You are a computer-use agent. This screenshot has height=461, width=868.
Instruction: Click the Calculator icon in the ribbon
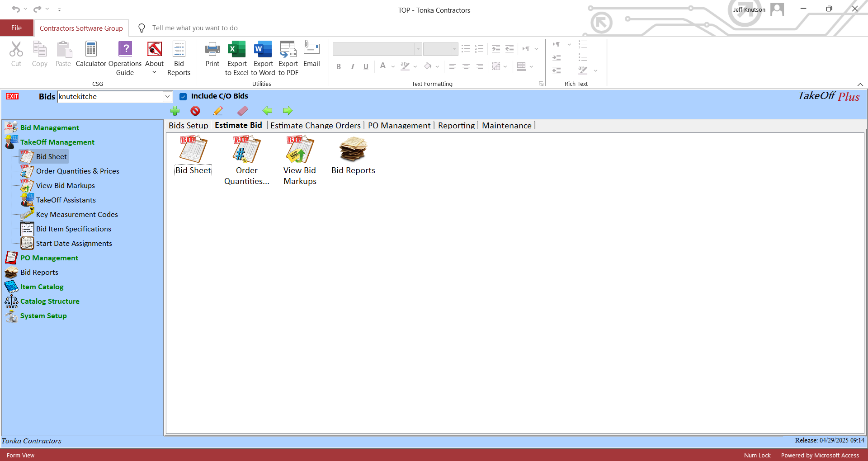(91, 54)
